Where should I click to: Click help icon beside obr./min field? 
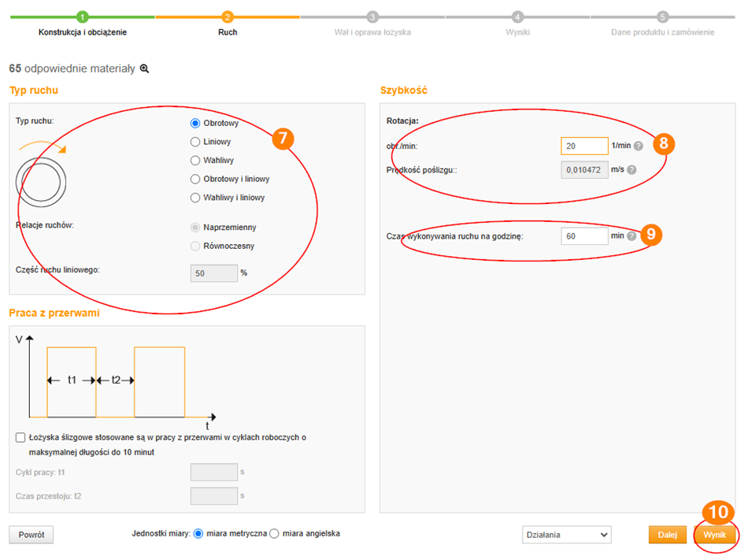639,146
